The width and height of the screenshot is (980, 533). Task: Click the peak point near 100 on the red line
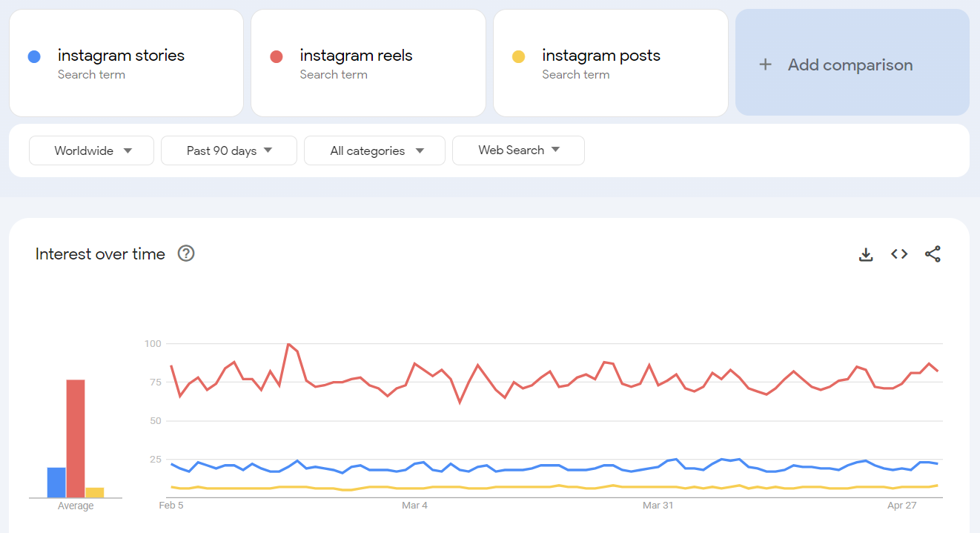(x=290, y=344)
